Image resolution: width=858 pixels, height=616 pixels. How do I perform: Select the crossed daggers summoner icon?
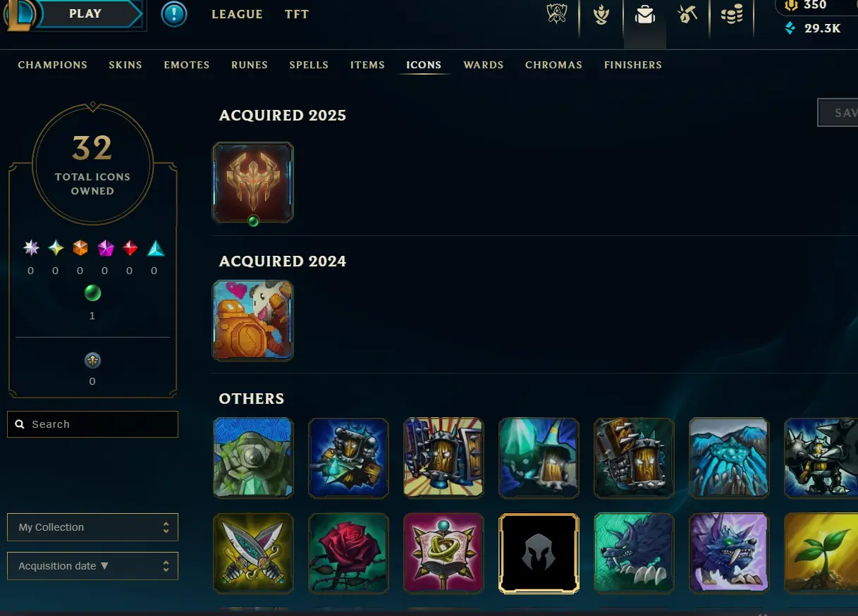253,553
